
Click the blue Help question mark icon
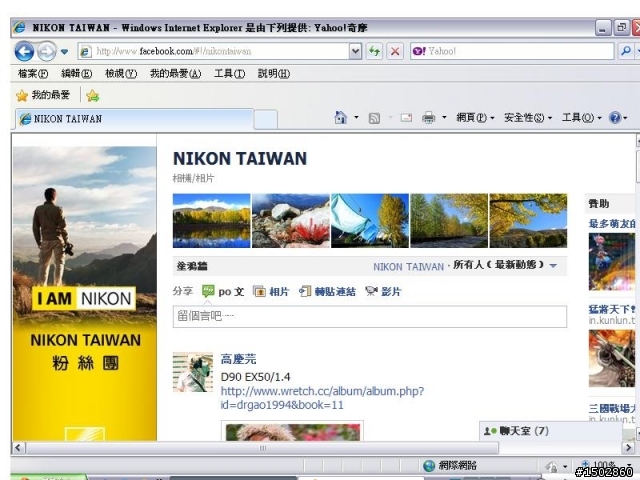tap(615, 118)
